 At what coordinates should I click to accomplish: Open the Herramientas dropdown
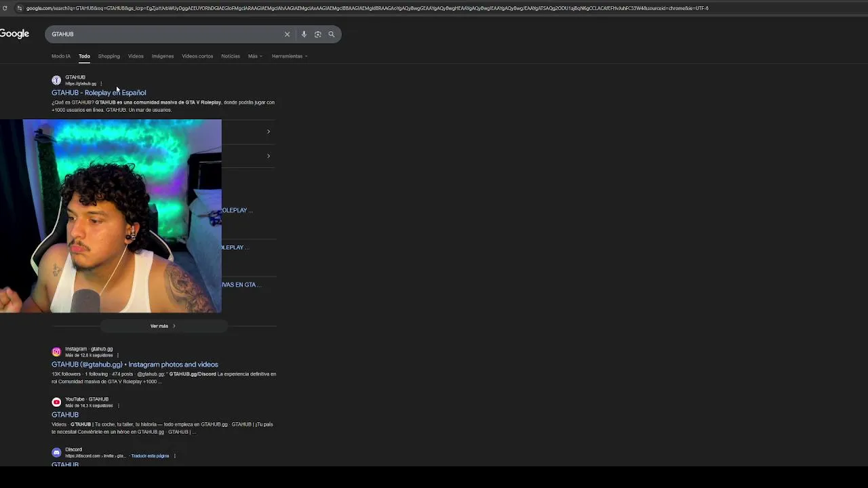click(290, 56)
